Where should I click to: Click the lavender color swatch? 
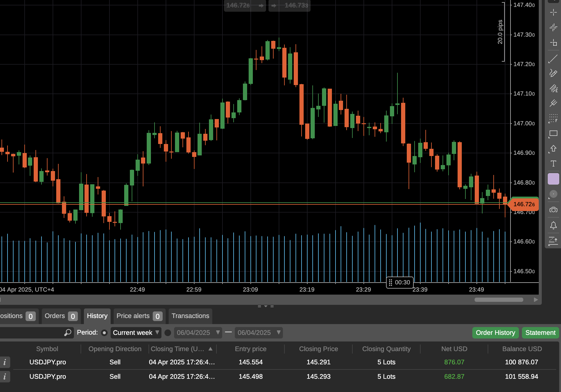pyautogui.click(x=553, y=179)
